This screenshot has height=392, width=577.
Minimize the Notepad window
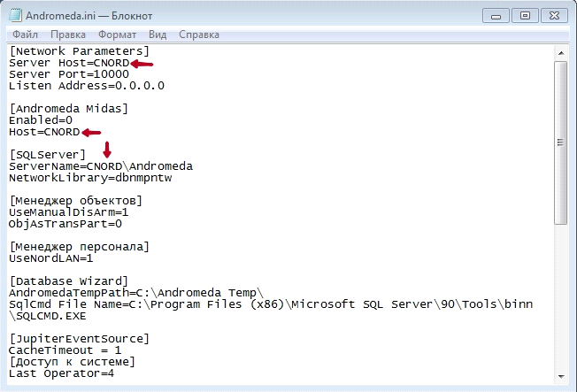tap(496, 16)
